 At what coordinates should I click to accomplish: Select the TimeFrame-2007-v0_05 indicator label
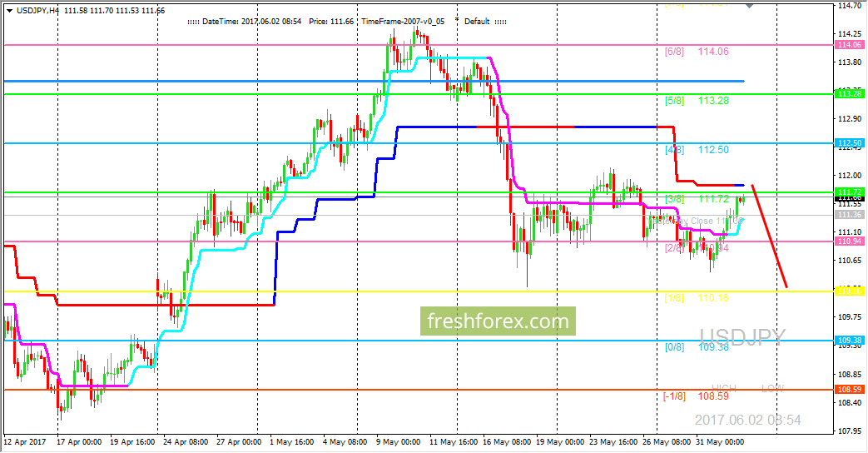403,22
